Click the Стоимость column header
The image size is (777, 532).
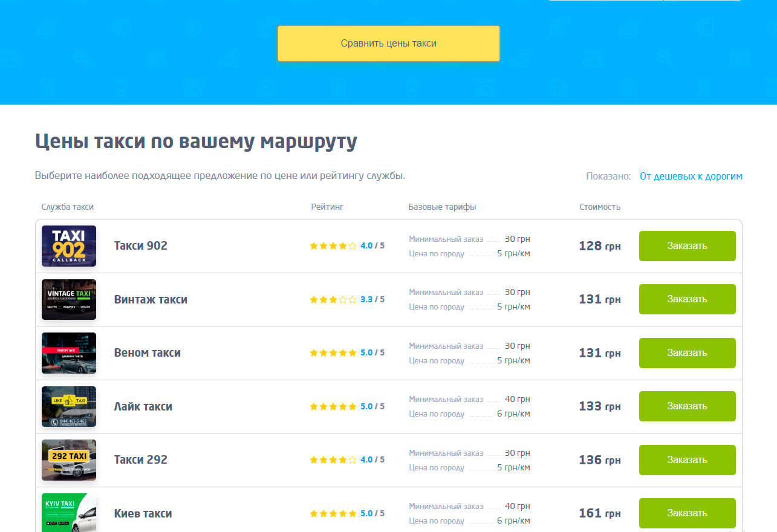coord(600,207)
